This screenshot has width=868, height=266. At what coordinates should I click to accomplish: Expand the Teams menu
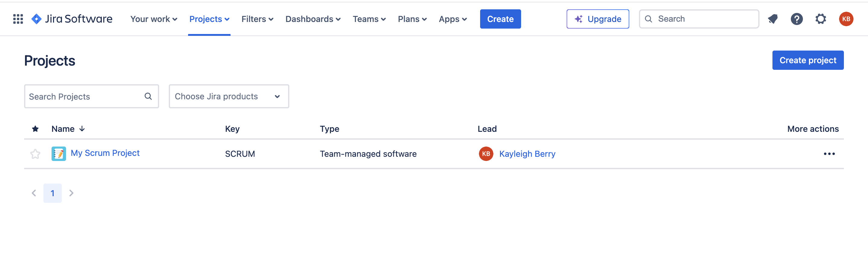pos(369,19)
